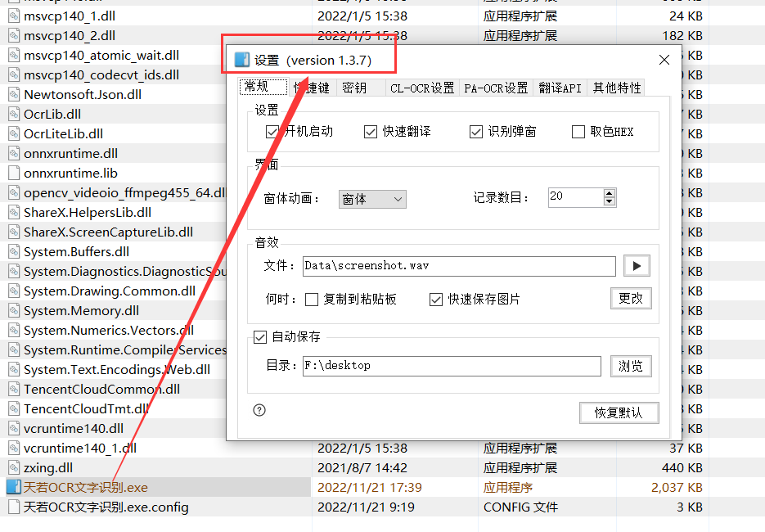Click the 浏览 button for directory
Screen dimensions: 765x532
point(631,366)
